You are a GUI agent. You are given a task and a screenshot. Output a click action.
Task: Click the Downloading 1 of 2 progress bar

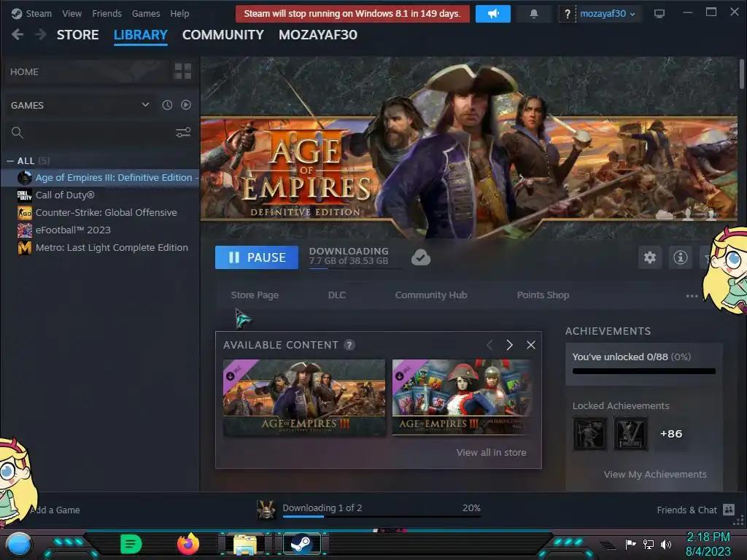tap(382, 516)
